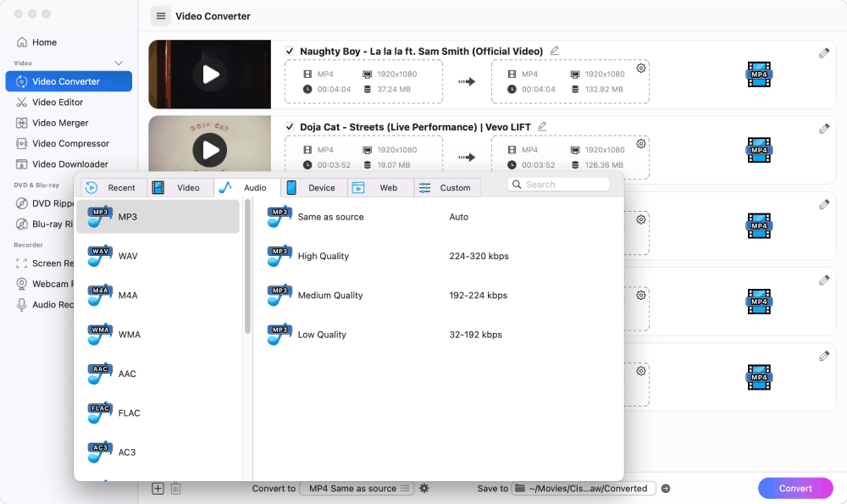Switch to the Audio format tab
The width and height of the screenshot is (847, 504).
[x=247, y=187]
